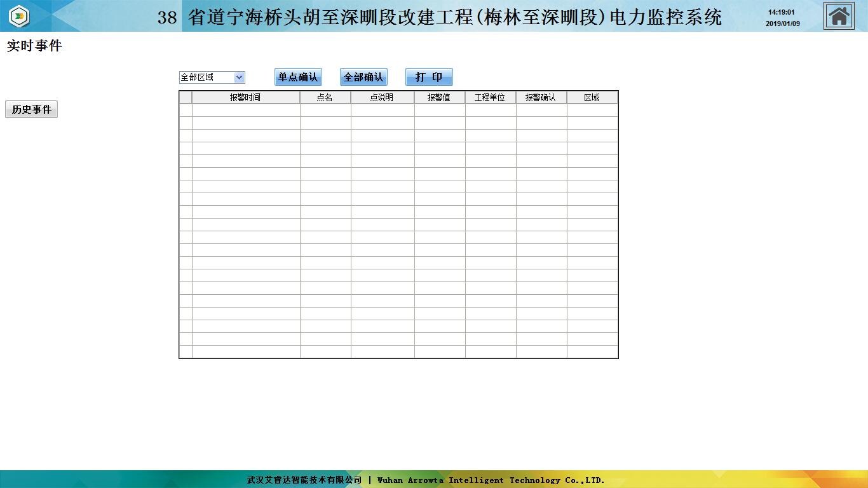Open the 全部区域 area dropdown
Viewport: 868px width, 488px height.
[212, 78]
